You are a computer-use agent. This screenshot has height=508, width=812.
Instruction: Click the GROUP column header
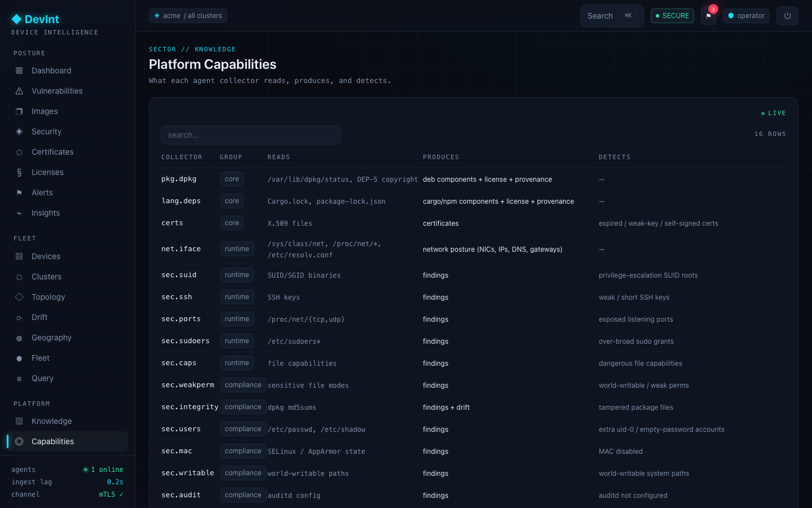click(231, 157)
